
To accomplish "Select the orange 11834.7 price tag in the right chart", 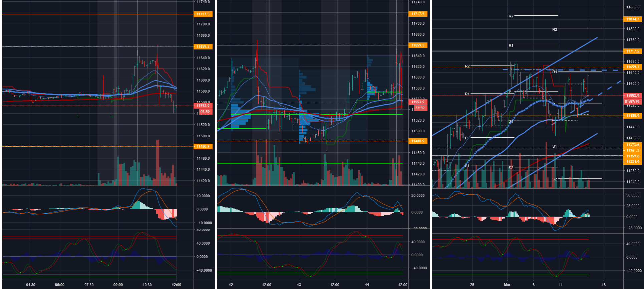I will coord(633,19).
